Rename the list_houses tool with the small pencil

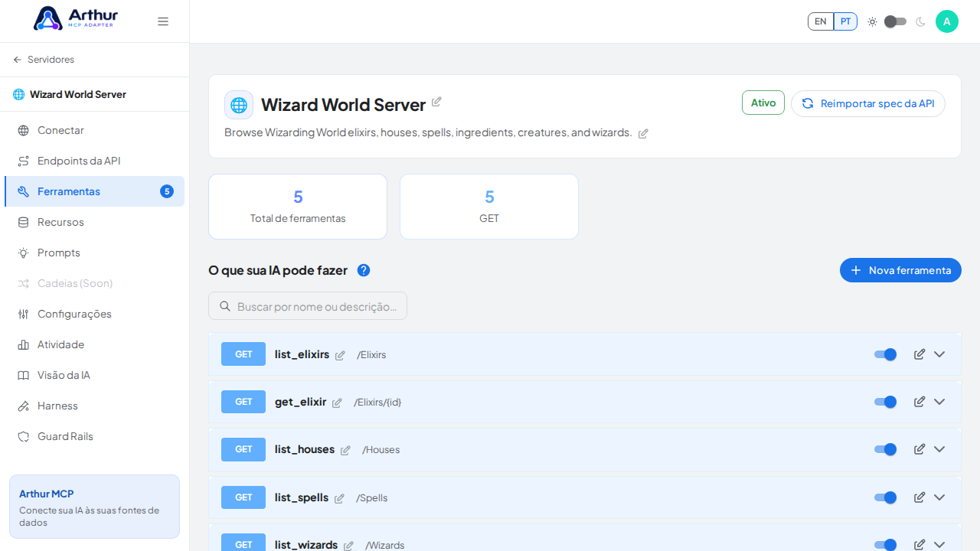coord(345,450)
